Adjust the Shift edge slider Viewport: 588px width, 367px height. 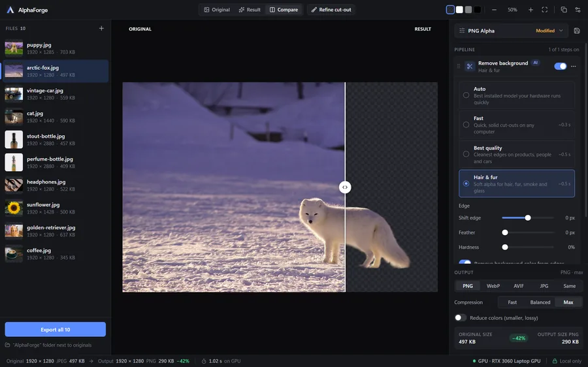(528, 218)
